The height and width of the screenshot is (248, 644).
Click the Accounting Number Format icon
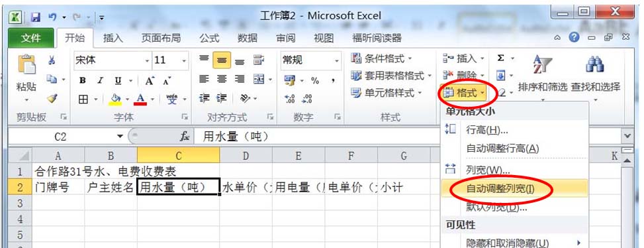tap(289, 80)
